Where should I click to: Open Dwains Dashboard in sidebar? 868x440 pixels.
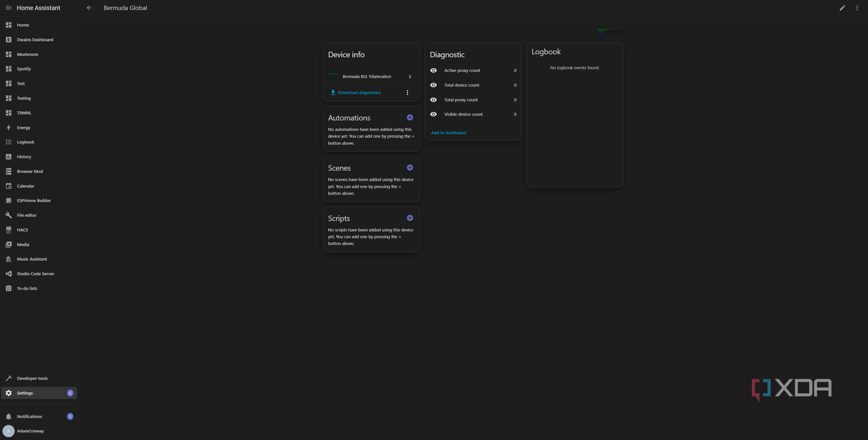(x=39, y=40)
